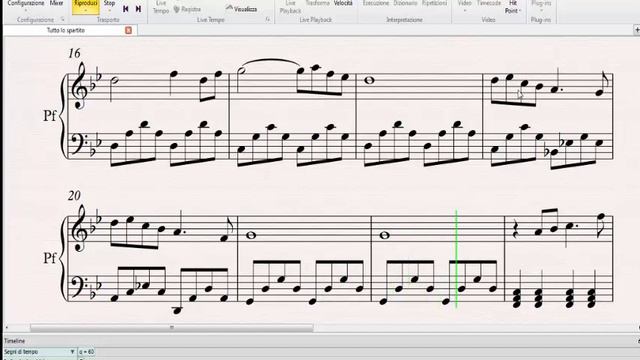Click the left arrow of horizontal scrollbar
This screenshot has width=640, height=360.
7,327
